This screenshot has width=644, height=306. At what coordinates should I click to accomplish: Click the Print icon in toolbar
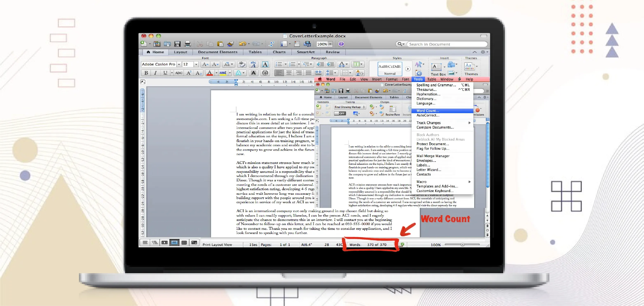[187, 44]
